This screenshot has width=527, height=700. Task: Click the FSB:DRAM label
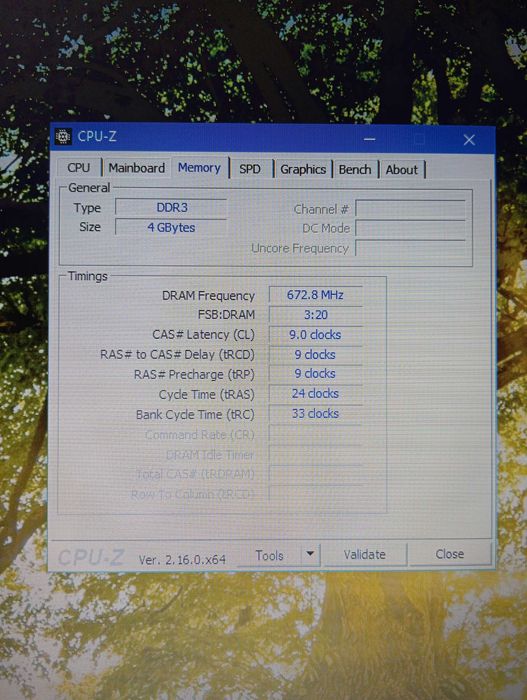click(226, 315)
